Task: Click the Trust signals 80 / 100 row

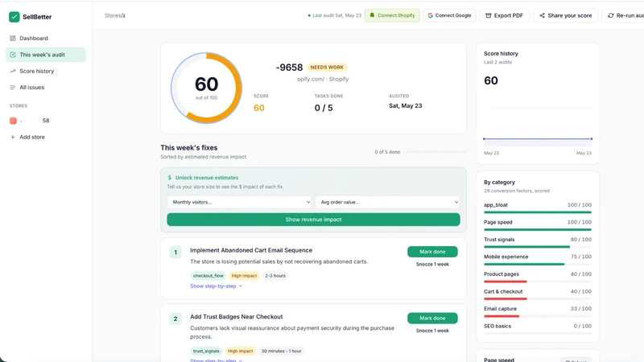Action: click(538, 242)
